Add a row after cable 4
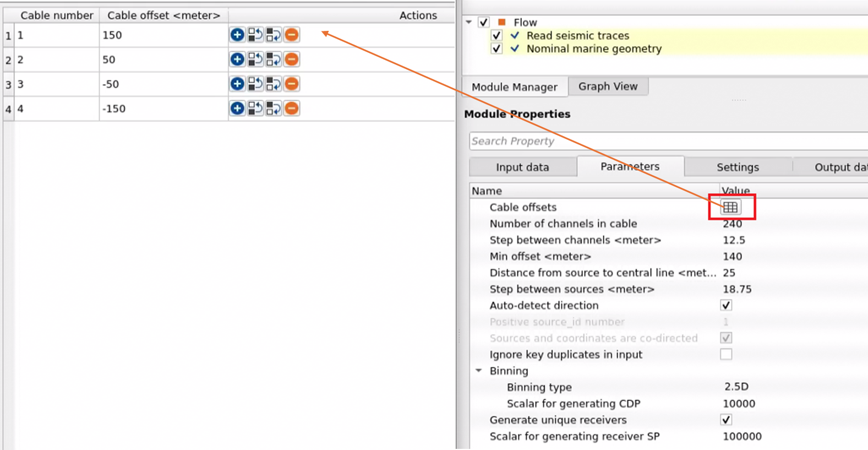This screenshot has width=868, height=450. 237,109
